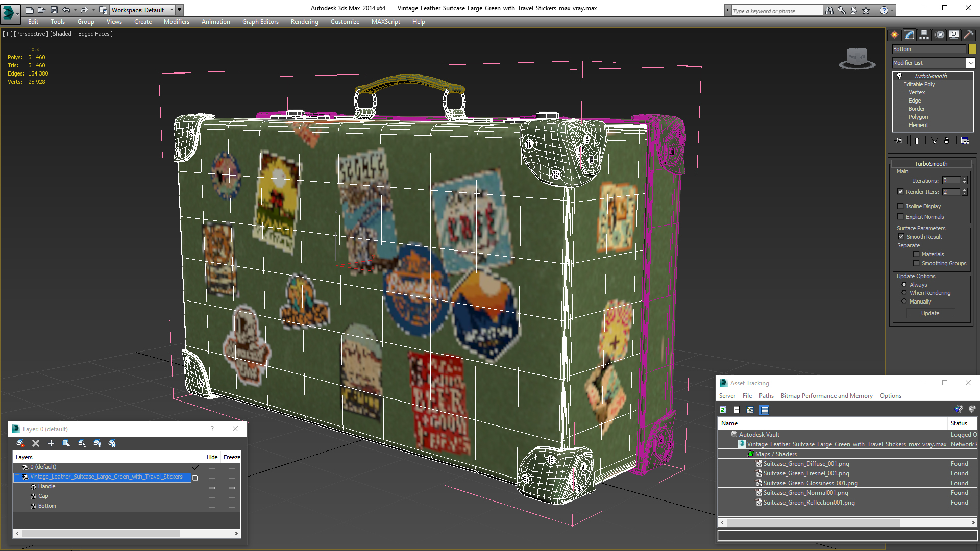Click the Status column header

click(x=962, y=423)
